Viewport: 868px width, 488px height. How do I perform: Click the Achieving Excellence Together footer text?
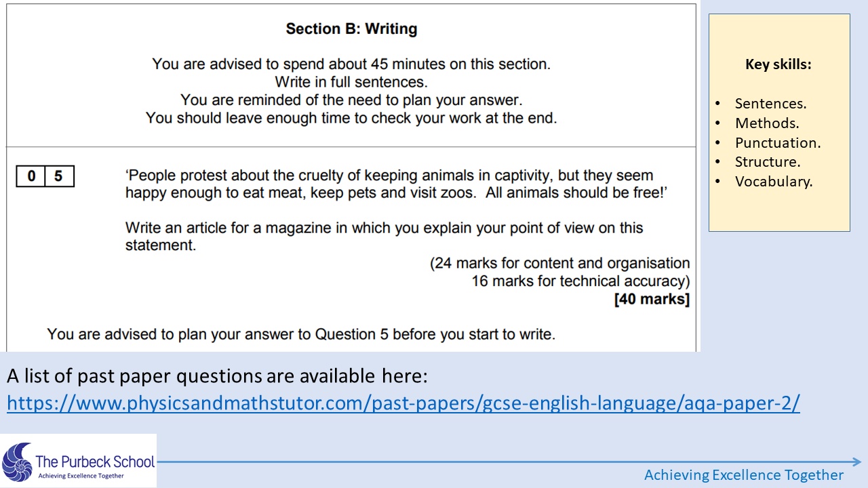click(744, 474)
